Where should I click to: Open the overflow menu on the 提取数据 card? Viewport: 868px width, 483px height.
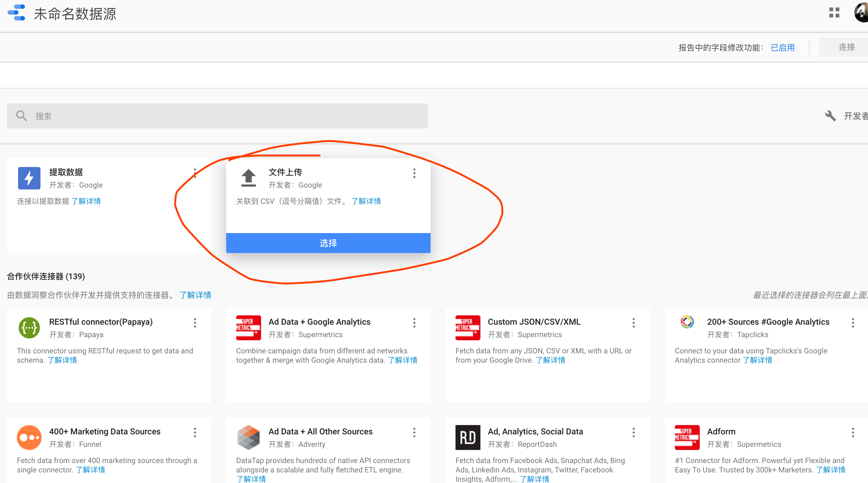coord(195,174)
